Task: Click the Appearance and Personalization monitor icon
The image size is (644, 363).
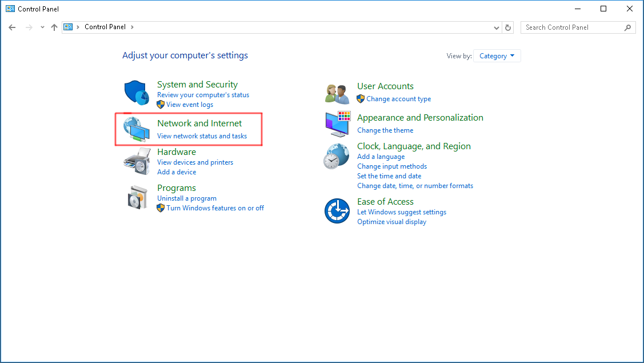Action: coord(337,124)
